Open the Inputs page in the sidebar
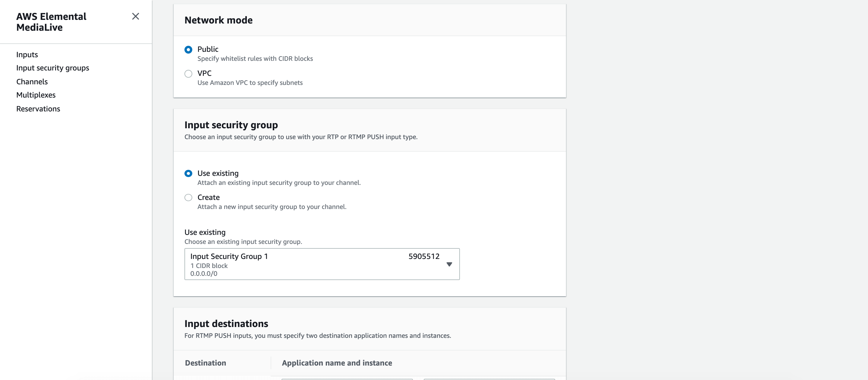This screenshot has height=380, width=868. [x=27, y=55]
